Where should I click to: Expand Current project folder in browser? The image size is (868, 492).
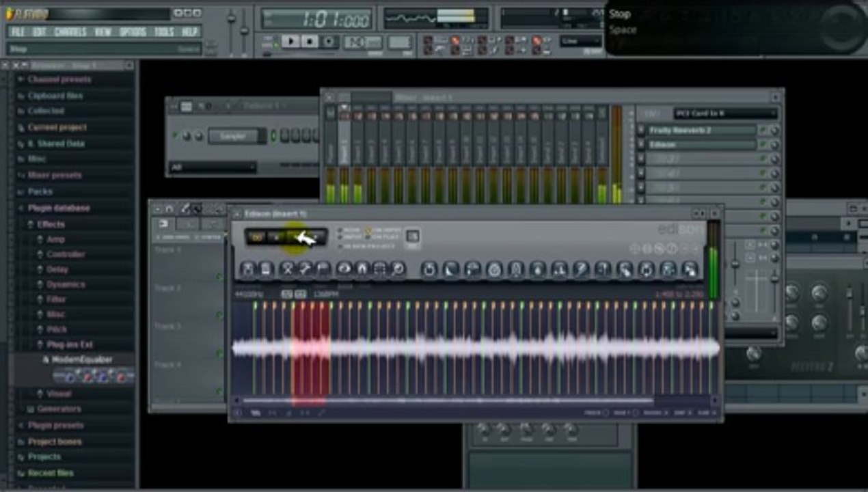57,127
